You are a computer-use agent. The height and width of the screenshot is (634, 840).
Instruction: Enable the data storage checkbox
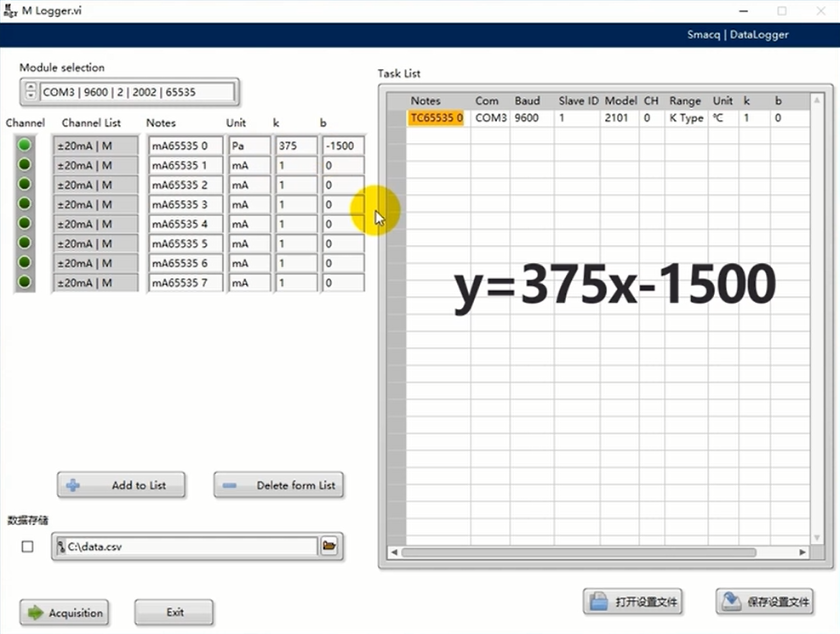coord(27,546)
